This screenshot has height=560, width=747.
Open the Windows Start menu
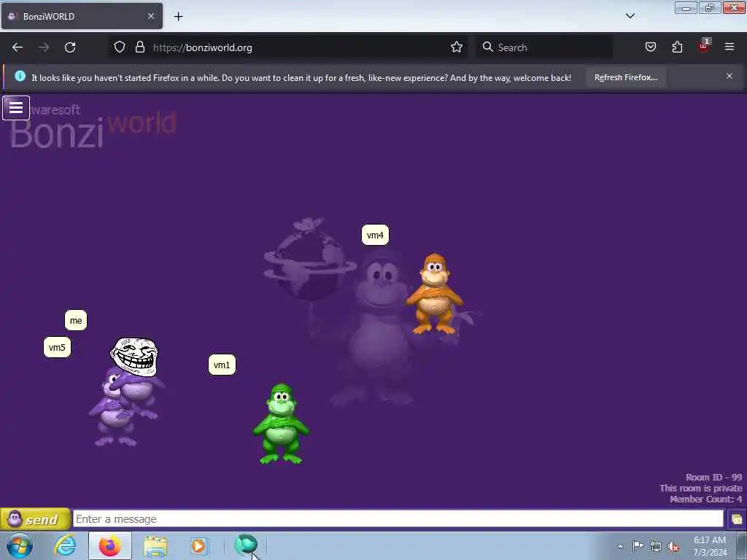pyautogui.click(x=20, y=545)
